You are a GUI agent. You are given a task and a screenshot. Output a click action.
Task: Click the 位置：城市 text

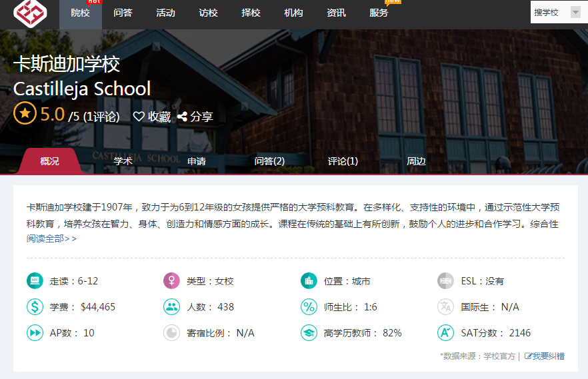pos(347,281)
